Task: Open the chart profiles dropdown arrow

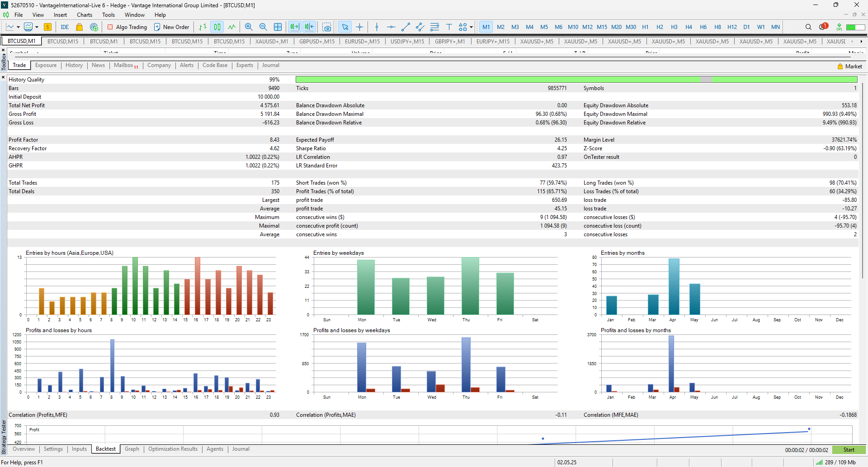Action: click(x=37, y=27)
